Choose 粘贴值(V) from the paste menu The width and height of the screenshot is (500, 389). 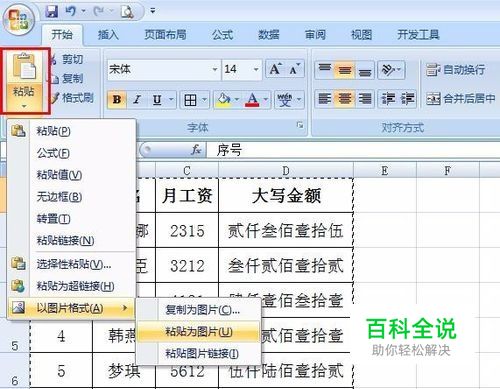click(x=71, y=175)
